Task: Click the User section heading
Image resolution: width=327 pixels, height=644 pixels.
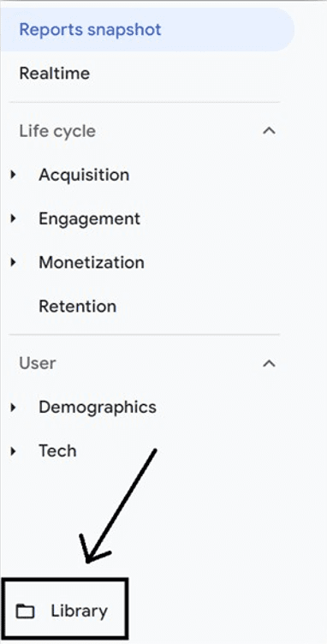Action: (38, 363)
